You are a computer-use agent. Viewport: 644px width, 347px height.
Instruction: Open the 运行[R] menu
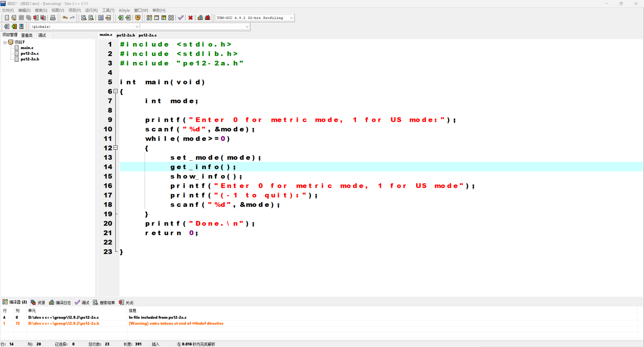tap(91, 10)
